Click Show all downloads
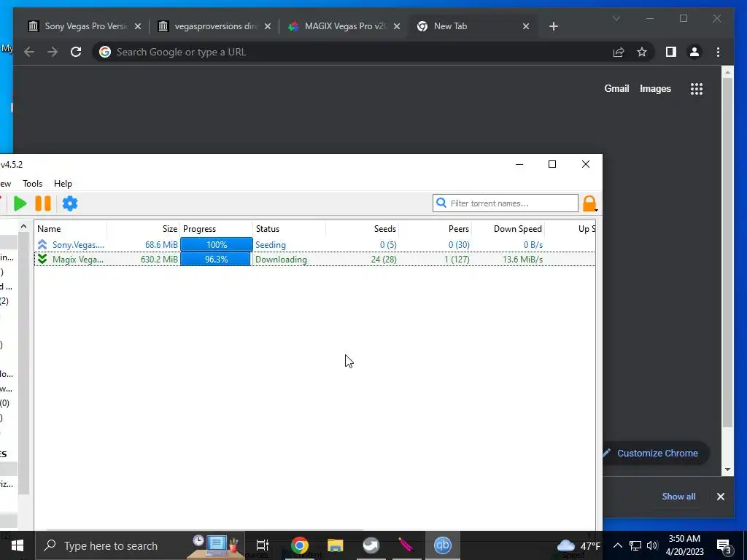 point(678,496)
